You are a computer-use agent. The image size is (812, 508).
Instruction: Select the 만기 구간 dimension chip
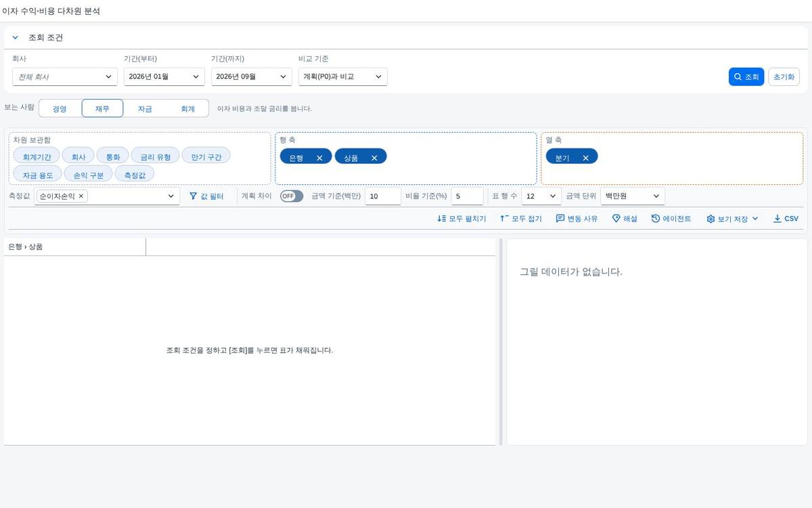206,156
